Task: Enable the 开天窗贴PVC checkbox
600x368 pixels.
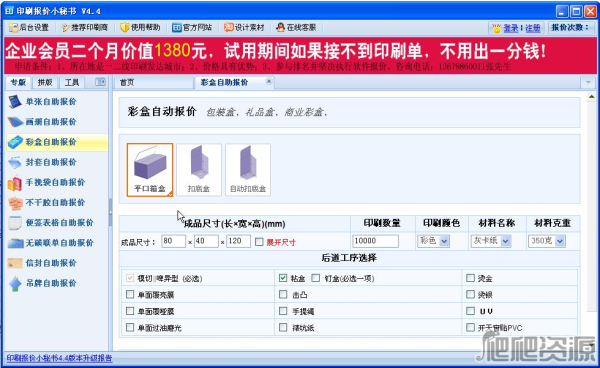Action: 470,327
